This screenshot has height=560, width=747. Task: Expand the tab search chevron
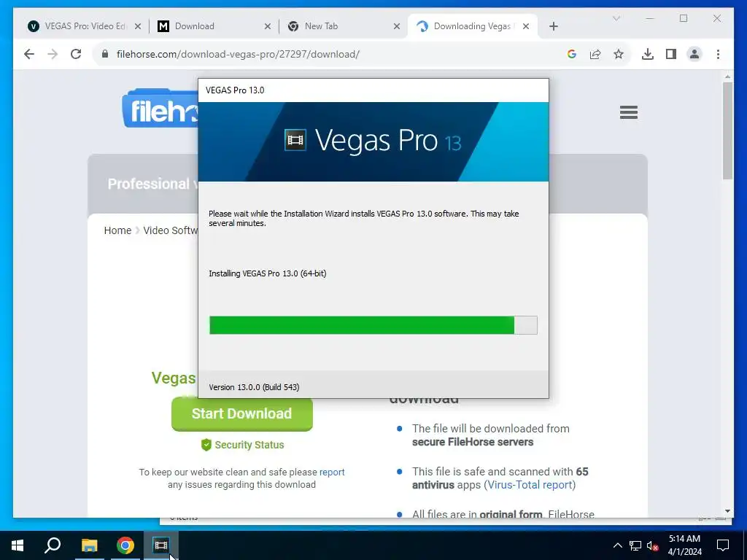[616, 18]
